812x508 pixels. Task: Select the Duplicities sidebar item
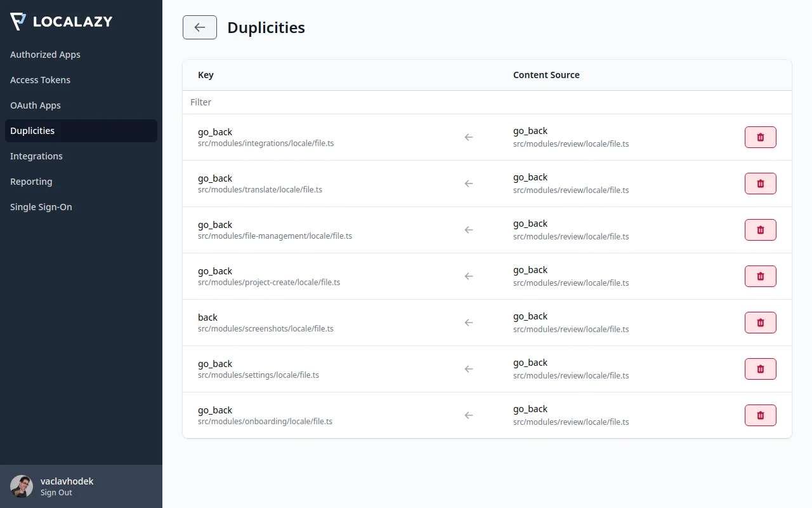click(x=32, y=131)
